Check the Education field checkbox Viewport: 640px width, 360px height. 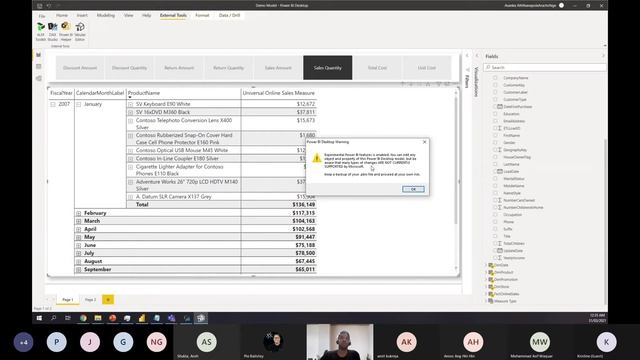coord(495,114)
